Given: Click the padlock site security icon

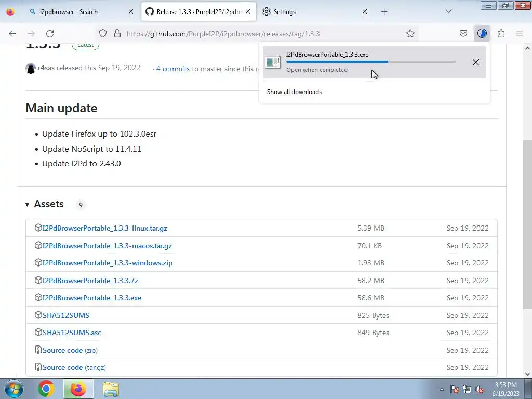Looking at the screenshot, I should click(x=117, y=34).
